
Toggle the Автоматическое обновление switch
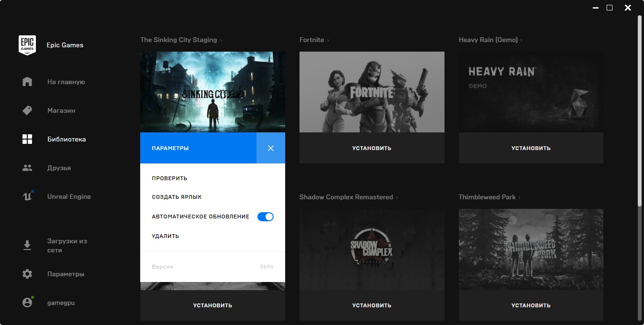coord(266,217)
